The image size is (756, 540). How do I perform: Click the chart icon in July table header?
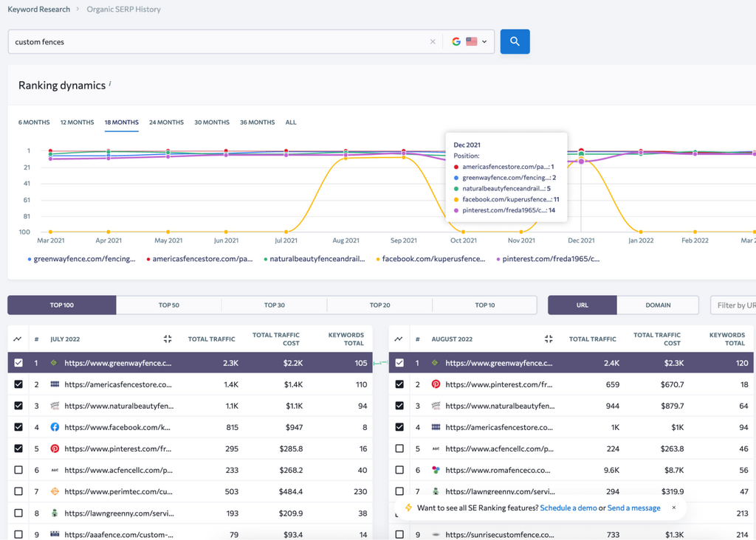click(18, 339)
